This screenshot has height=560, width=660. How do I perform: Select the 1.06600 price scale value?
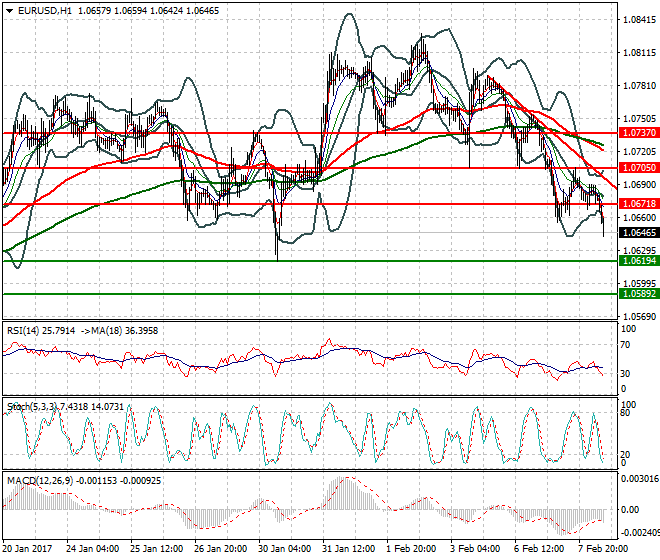[x=639, y=218]
